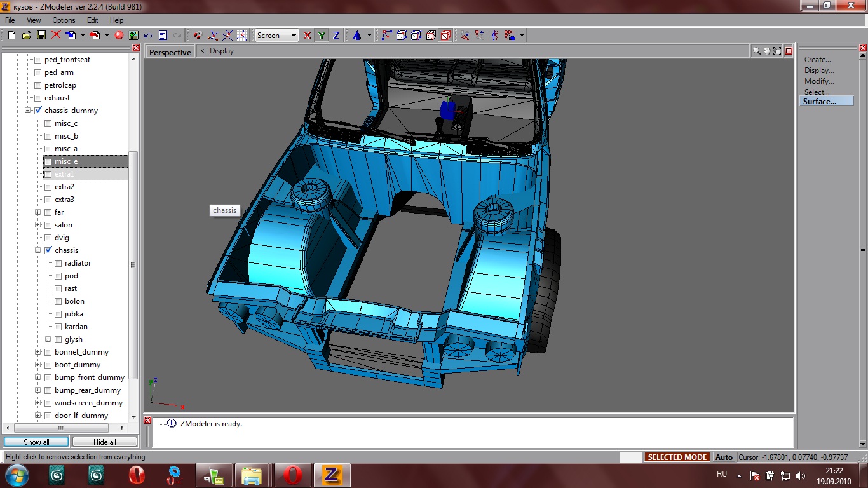Open the Screen coordinate system dropdown

coord(294,36)
